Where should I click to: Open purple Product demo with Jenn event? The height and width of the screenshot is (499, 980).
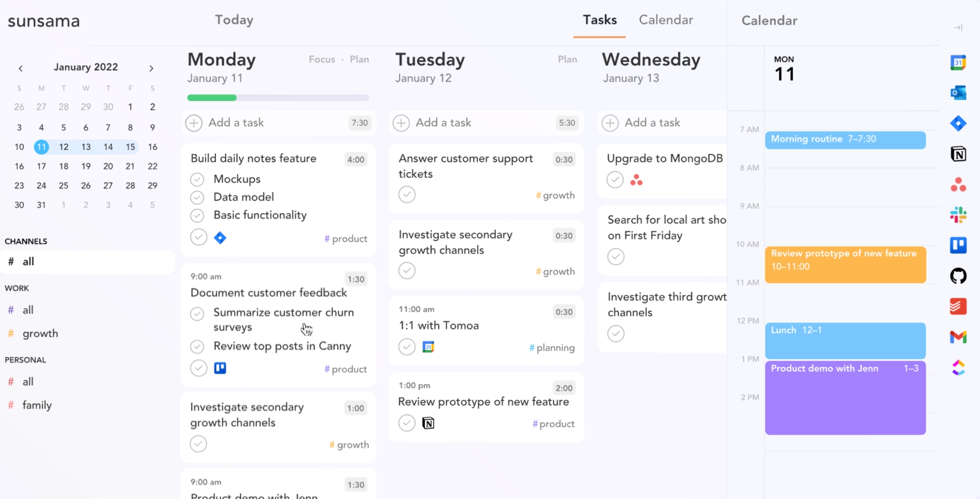tap(845, 398)
